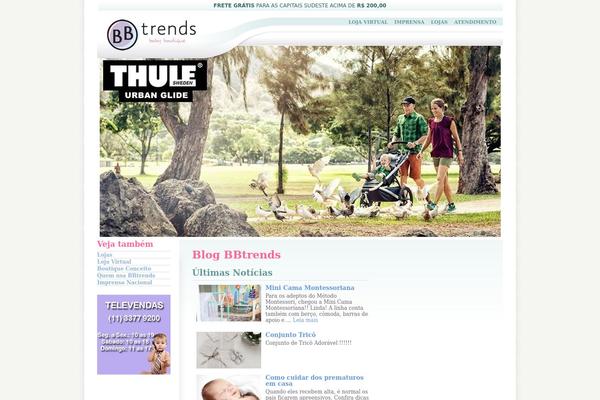
Task: Open the Loja Virtual sidebar link
Action: [x=114, y=261]
